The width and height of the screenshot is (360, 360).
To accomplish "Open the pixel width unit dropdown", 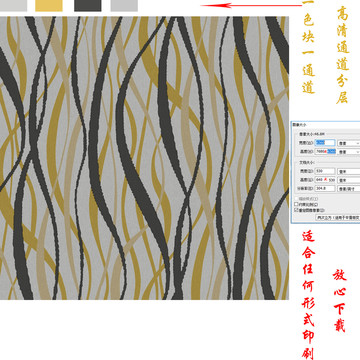I will [349, 143].
